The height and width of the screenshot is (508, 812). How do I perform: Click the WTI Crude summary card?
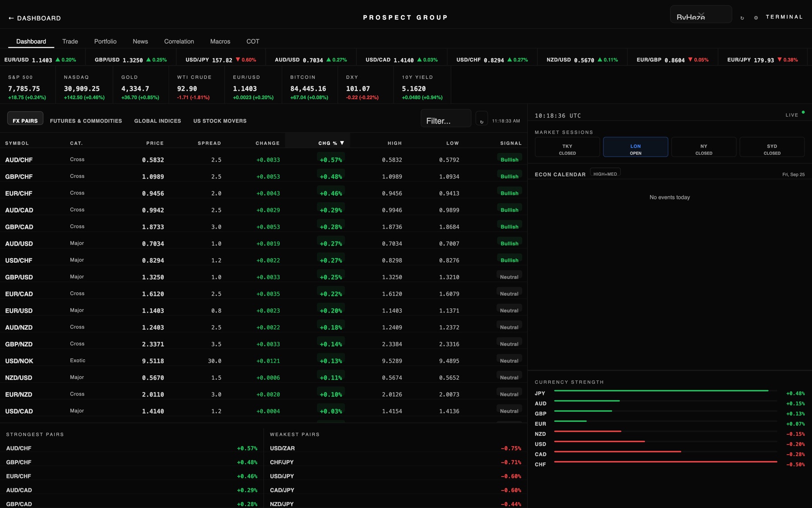(x=197, y=84)
